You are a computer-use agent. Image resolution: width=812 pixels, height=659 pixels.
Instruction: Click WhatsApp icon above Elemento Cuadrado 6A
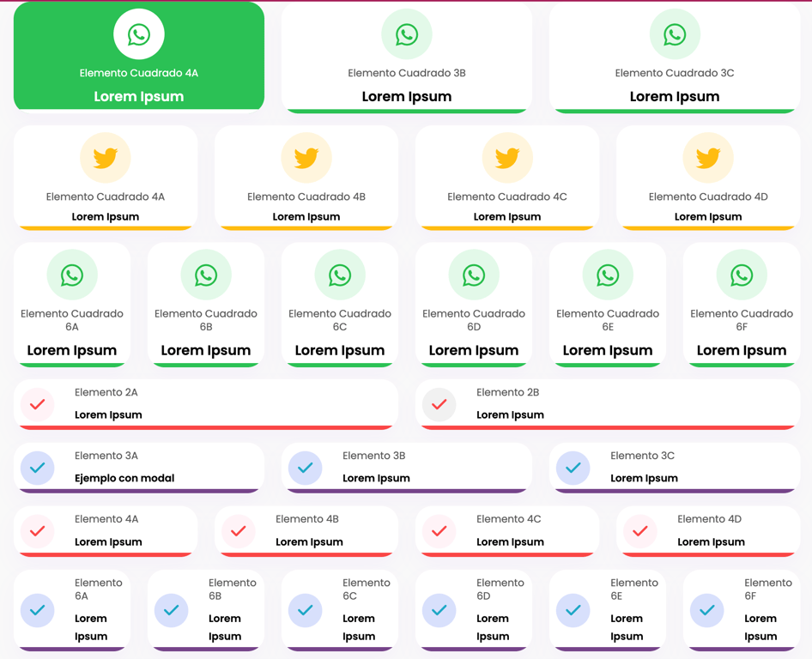[x=72, y=275]
